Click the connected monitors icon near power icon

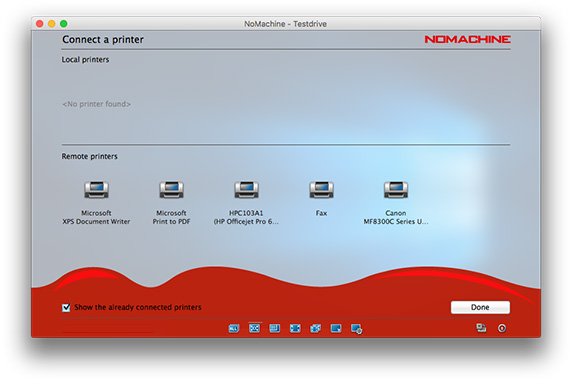481,328
